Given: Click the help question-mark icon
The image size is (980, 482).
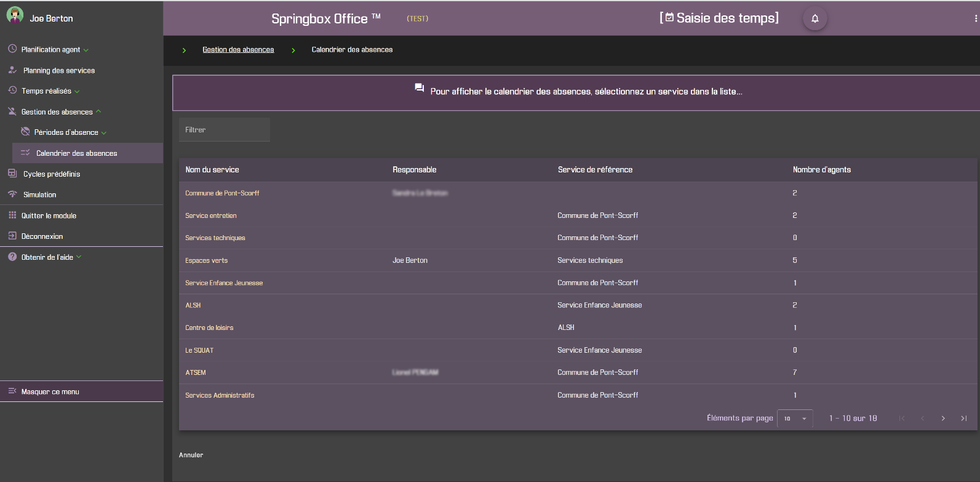Looking at the screenshot, I should pyautogui.click(x=12, y=257).
